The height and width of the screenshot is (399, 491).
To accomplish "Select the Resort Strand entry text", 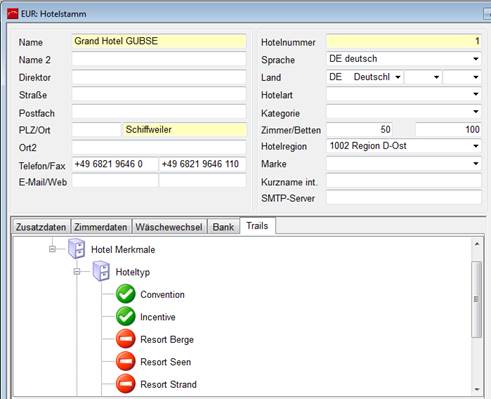I will point(168,384).
